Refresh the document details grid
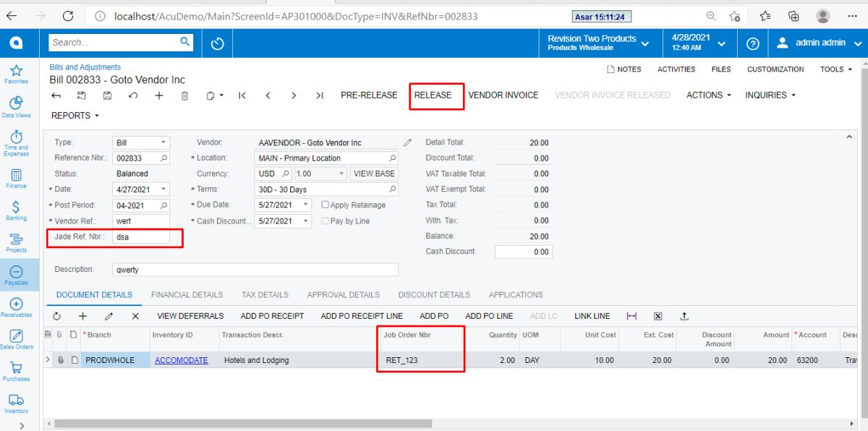 57,316
